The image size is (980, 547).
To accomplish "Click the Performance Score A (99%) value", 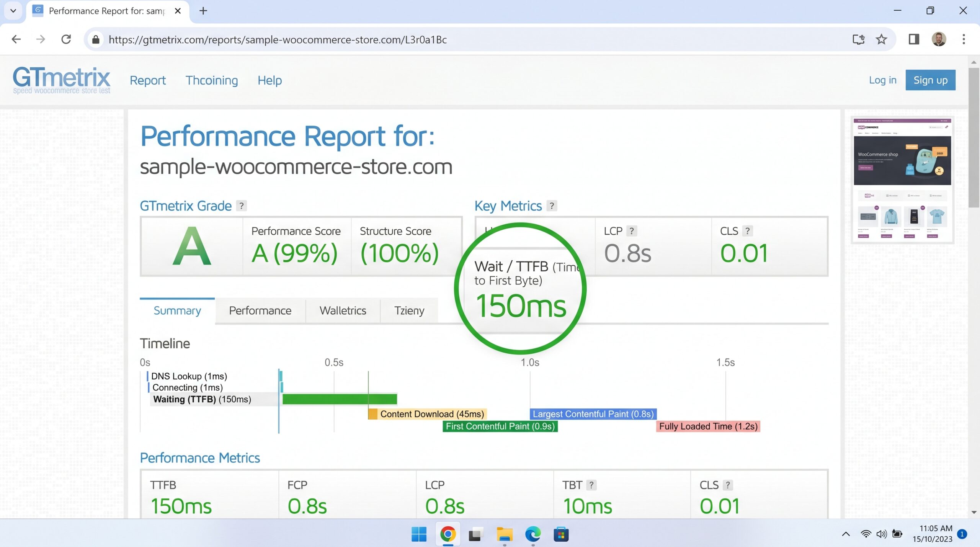I will pos(294,253).
